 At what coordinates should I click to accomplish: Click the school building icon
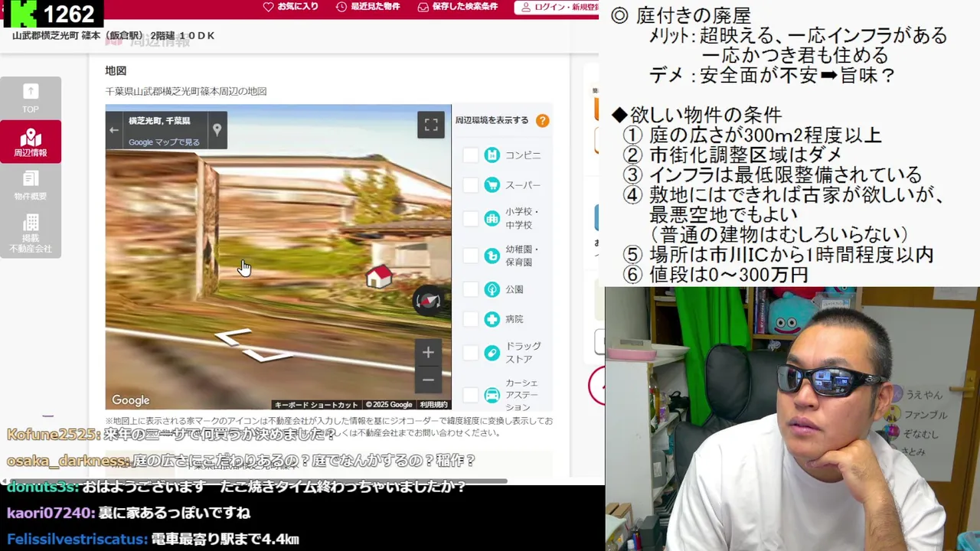pyautogui.click(x=492, y=218)
